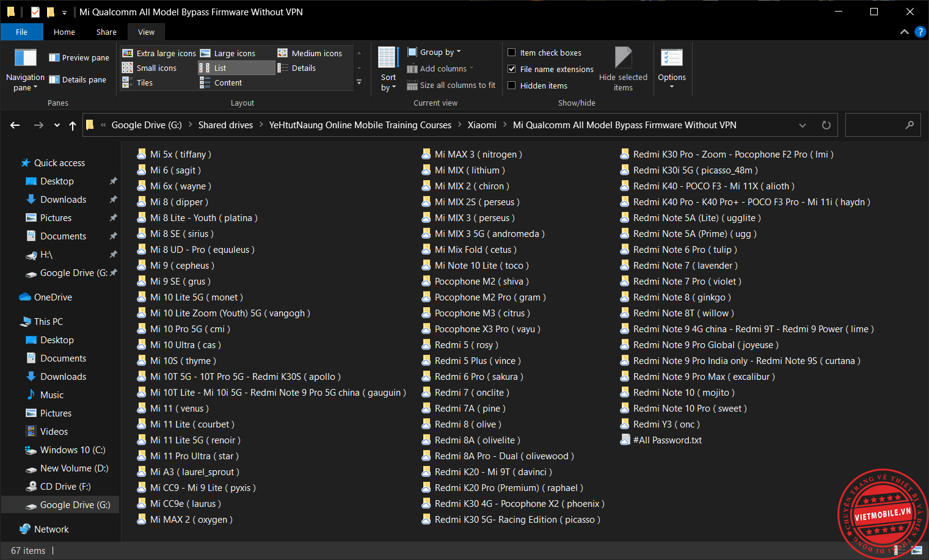Open Network in the sidebar

(44, 529)
